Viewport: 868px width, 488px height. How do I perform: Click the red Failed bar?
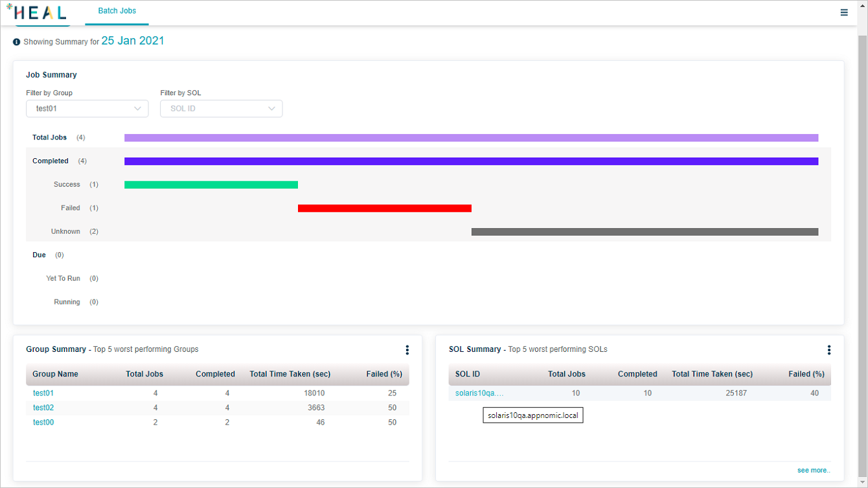pos(385,208)
